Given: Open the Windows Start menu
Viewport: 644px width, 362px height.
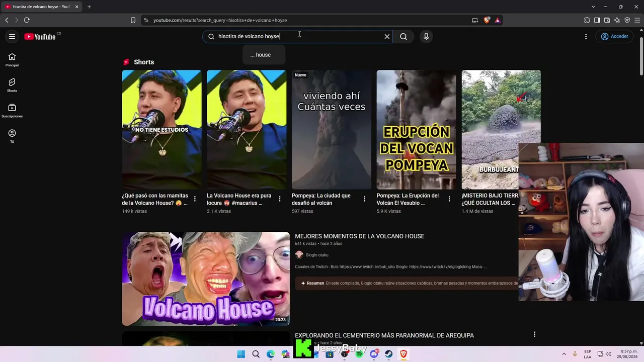Looking at the screenshot, I should pos(241,354).
